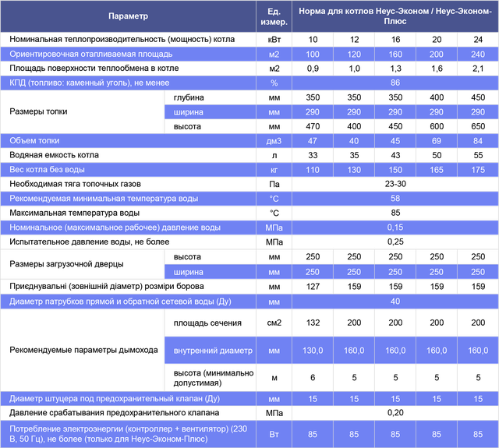Click the 'кВт' unit cell
This screenshot has height=448, width=499.
pyautogui.click(x=274, y=40)
